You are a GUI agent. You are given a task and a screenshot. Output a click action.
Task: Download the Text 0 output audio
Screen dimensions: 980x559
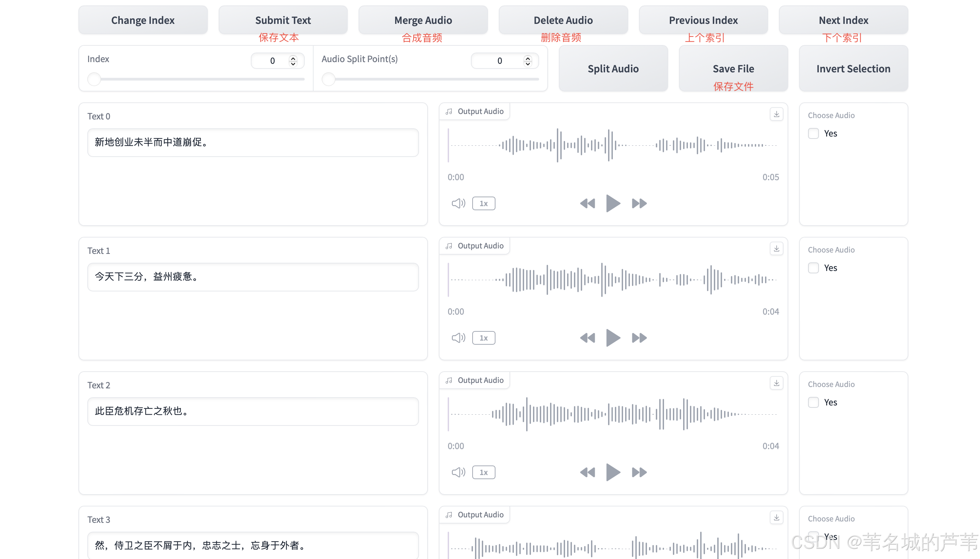pyautogui.click(x=776, y=114)
